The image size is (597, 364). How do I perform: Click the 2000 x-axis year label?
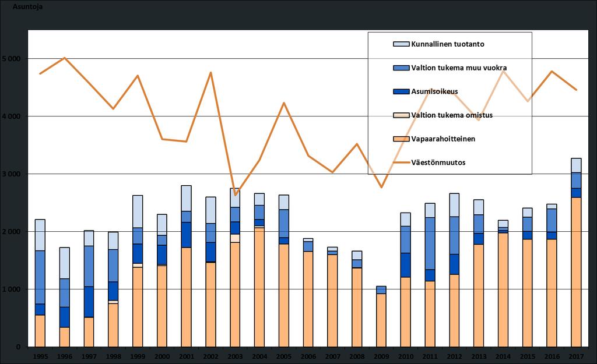pos(162,357)
